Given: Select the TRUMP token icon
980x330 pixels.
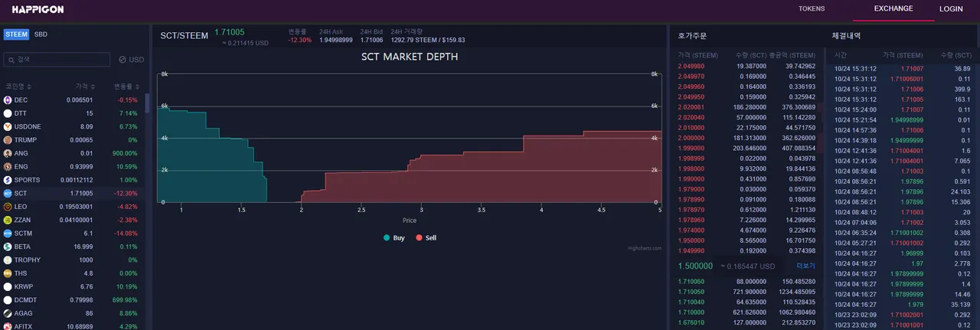Looking at the screenshot, I should click(x=8, y=140).
